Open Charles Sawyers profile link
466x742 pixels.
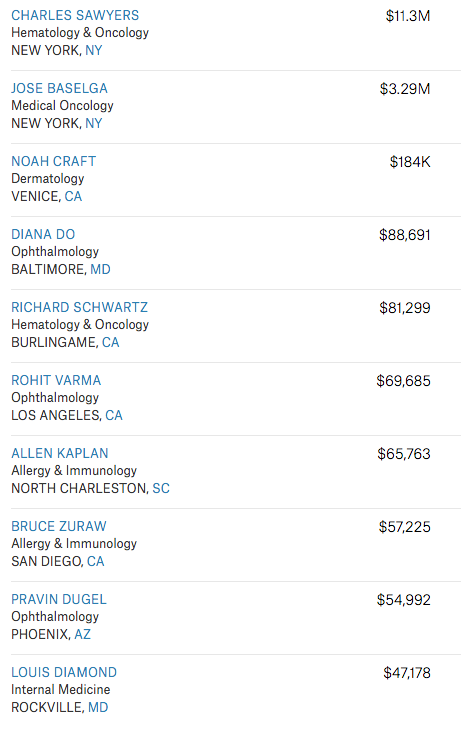point(75,16)
